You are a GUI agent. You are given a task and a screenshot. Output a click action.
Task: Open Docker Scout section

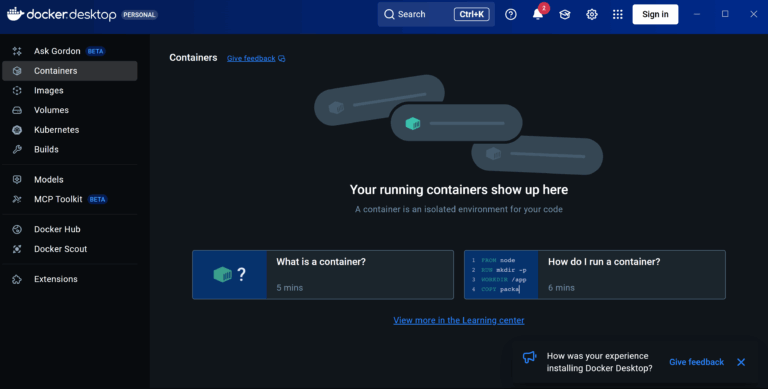(70, 249)
